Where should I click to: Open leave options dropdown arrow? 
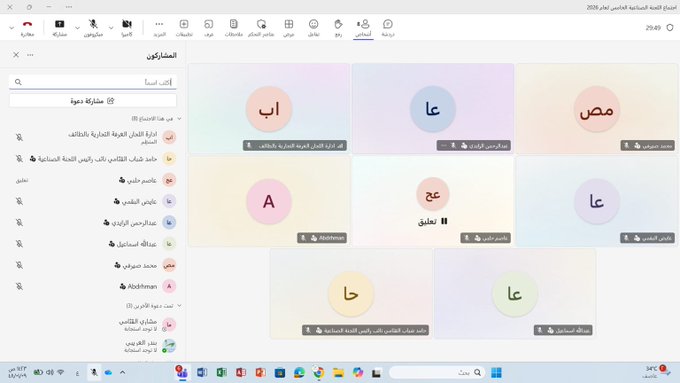(x=11, y=28)
